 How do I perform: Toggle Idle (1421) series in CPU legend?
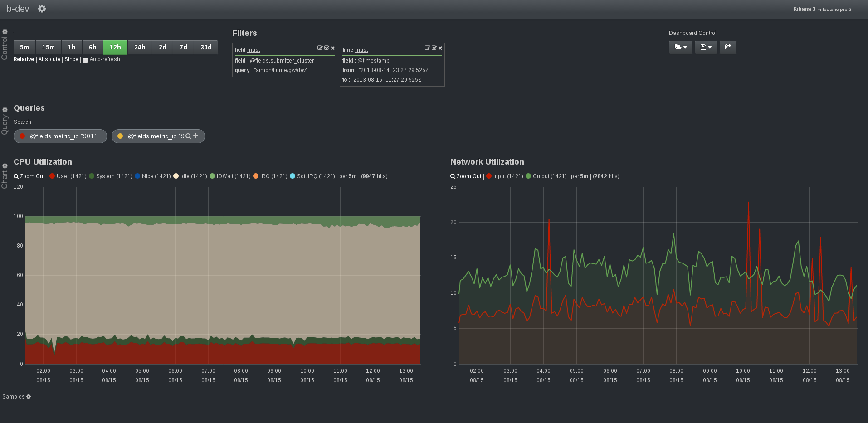(x=190, y=176)
